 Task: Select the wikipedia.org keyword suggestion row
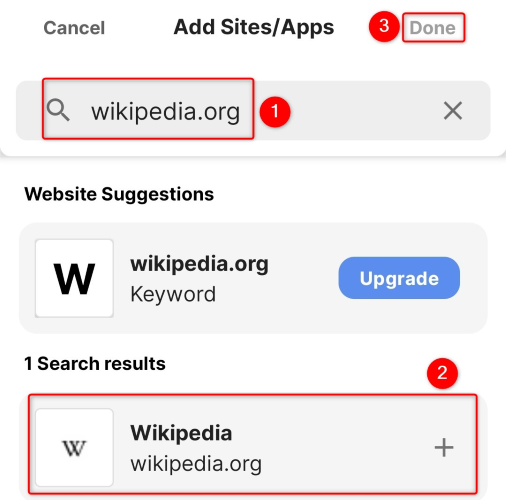(253, 278)
